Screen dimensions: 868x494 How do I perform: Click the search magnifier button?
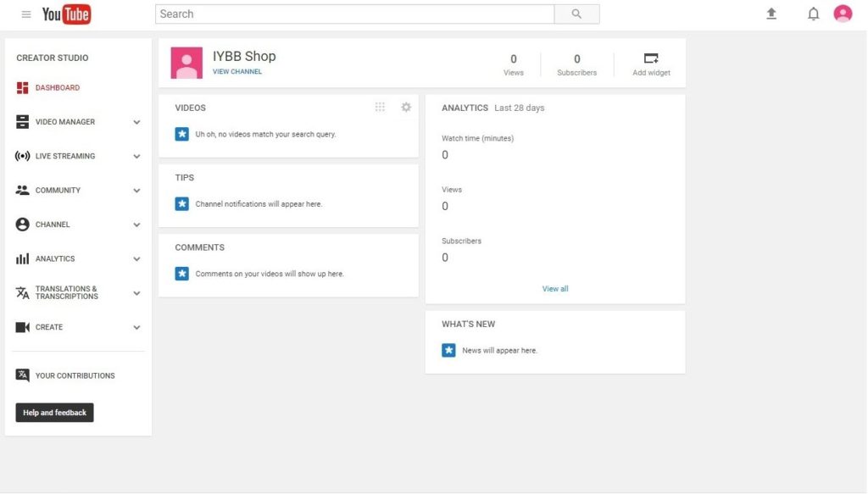(576, 14)
